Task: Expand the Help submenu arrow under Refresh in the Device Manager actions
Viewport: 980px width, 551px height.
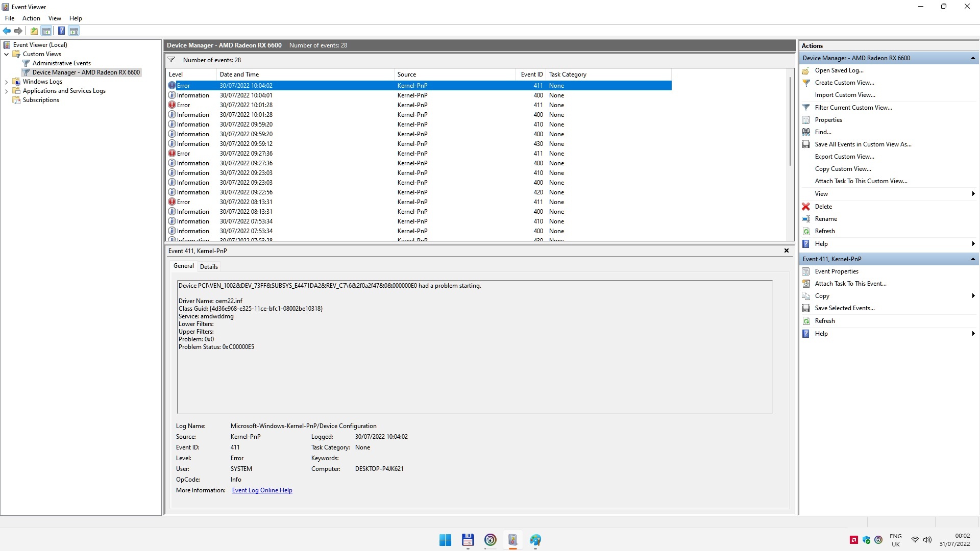Action: [x=973, y=244]
